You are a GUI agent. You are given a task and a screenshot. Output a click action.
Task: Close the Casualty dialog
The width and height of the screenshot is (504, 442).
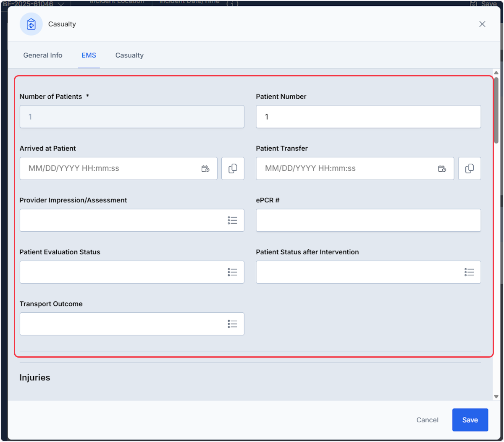point(482,24)
